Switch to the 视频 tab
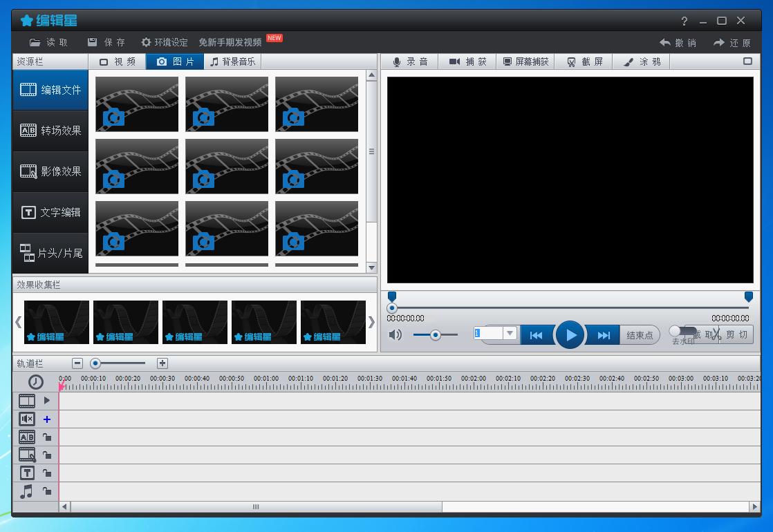The image size is (773, 532). click(118, 61)
